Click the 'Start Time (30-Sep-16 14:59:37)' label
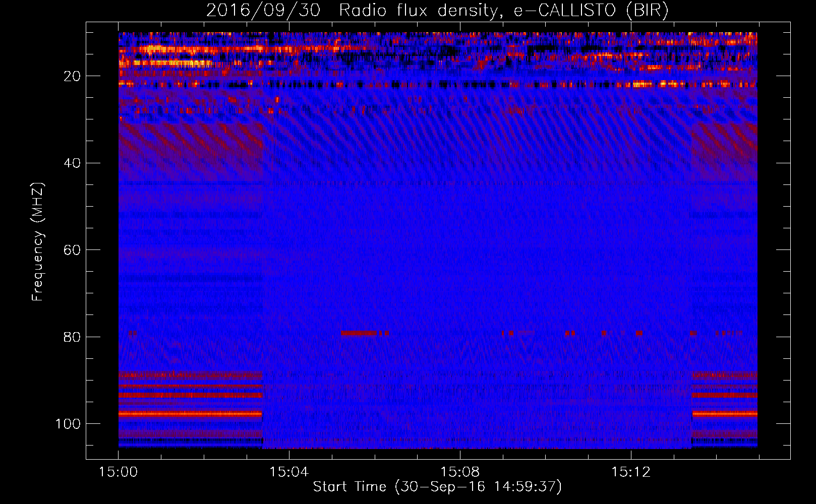This screenshot has height=504, width=816. (437, 487)
